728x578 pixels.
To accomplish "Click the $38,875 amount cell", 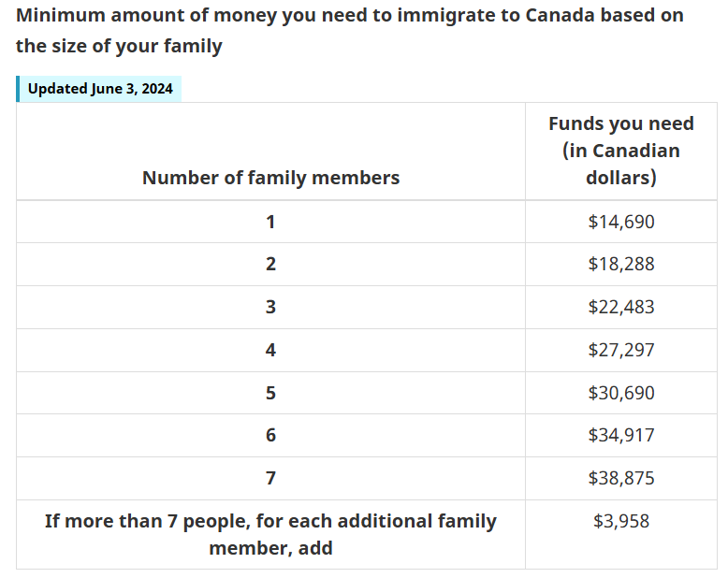I will 621,478.
